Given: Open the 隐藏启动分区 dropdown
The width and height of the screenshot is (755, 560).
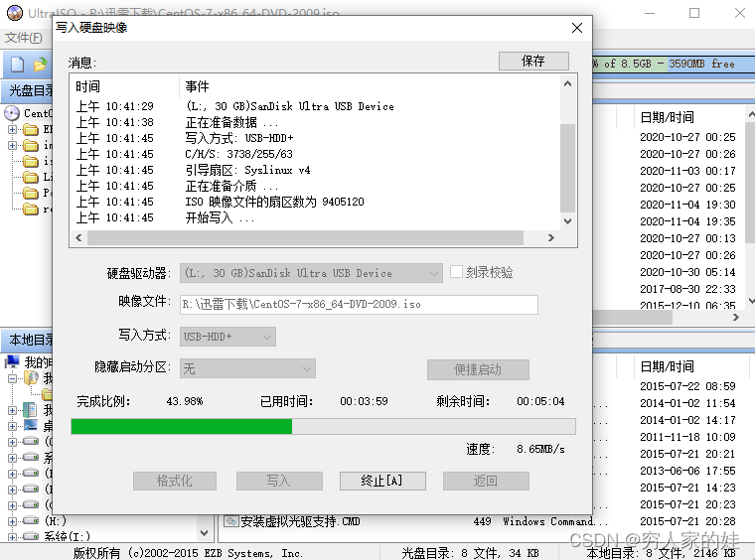Looking at the screenshot, I should 247,369.
